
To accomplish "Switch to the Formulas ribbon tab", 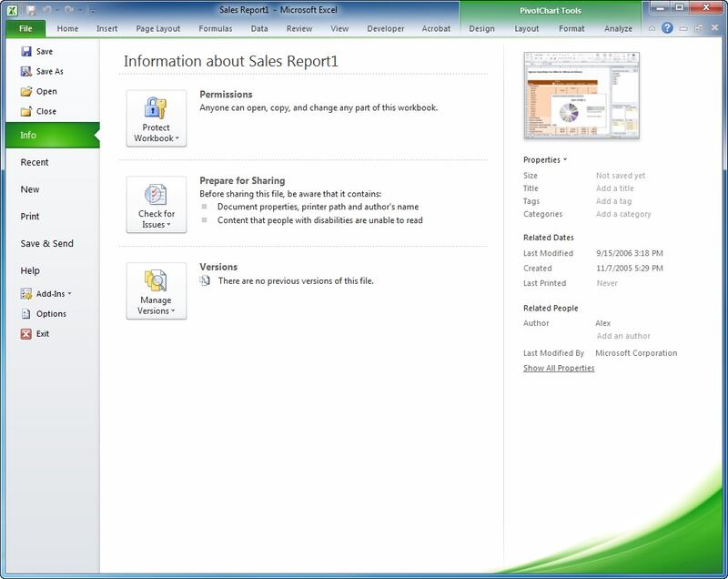I will pyautogui.click(x=216, y=29).
